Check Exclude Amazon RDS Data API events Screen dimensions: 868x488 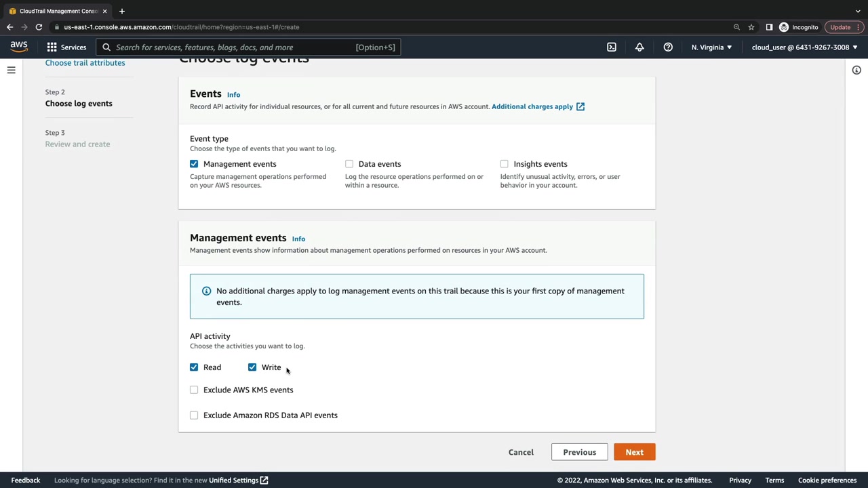tap(194, 415)
